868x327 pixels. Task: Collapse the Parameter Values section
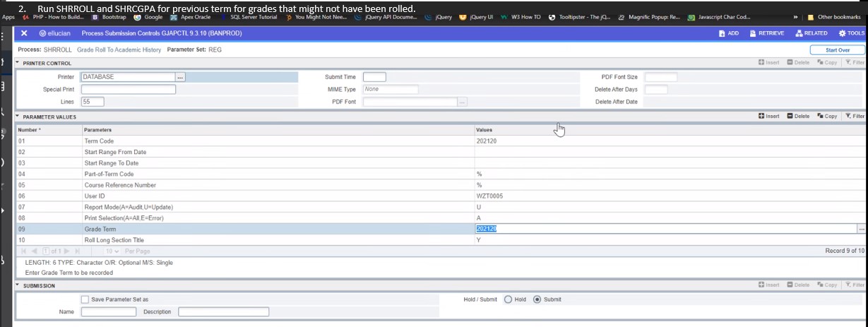(x=18, y=117)
